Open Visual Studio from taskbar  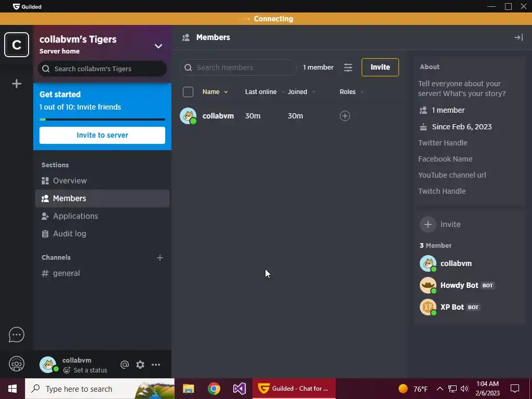click(239, 389)
